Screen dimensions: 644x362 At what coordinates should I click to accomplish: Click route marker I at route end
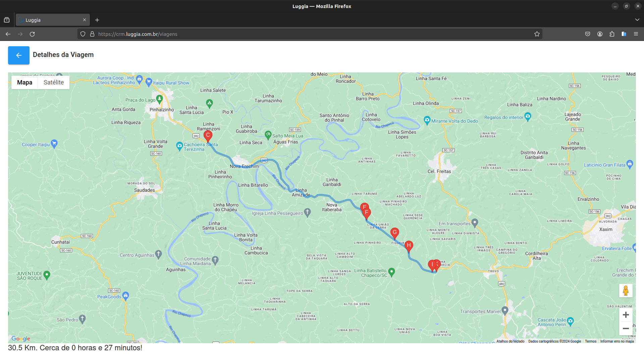tap(432, 265)
